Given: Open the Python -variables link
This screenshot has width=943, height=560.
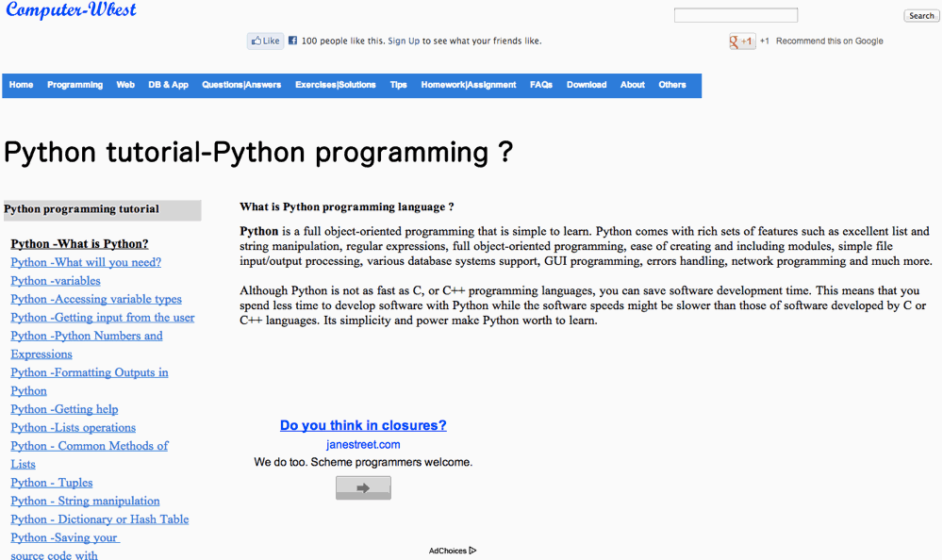Looking at the screenshot, I should pyautogui.click(x=56, y=281).
